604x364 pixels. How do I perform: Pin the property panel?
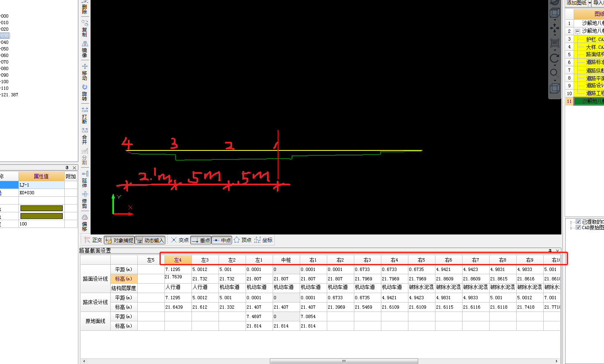67,168
